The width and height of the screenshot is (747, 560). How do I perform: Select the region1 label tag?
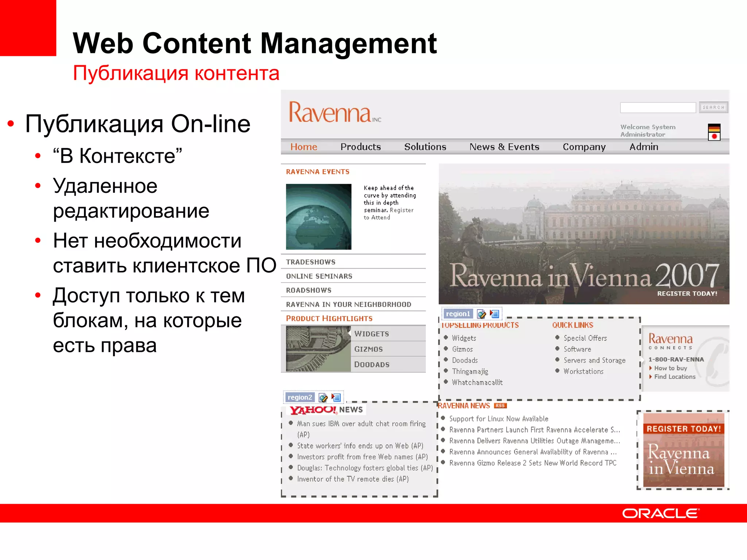[x=458, y=314]
